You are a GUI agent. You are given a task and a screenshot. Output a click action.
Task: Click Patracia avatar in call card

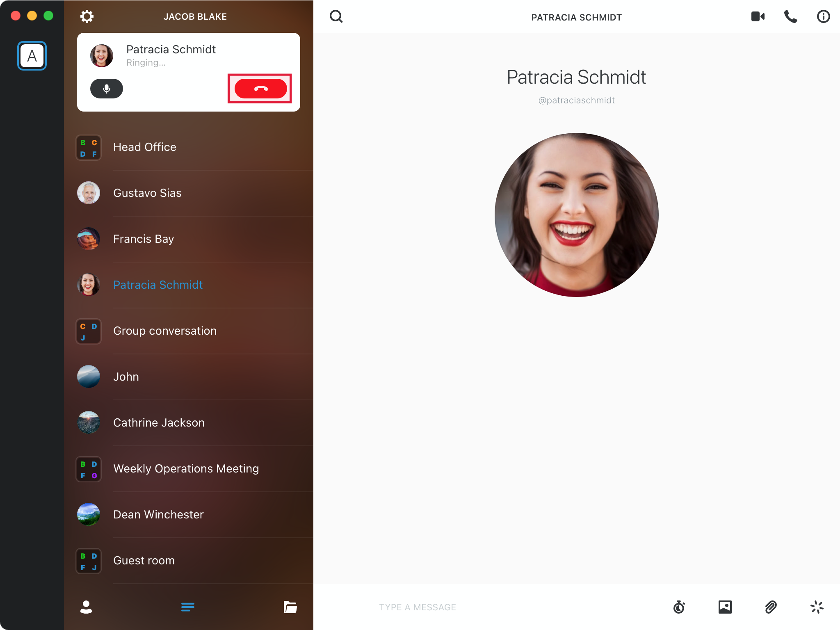click(x=102, y=56)
